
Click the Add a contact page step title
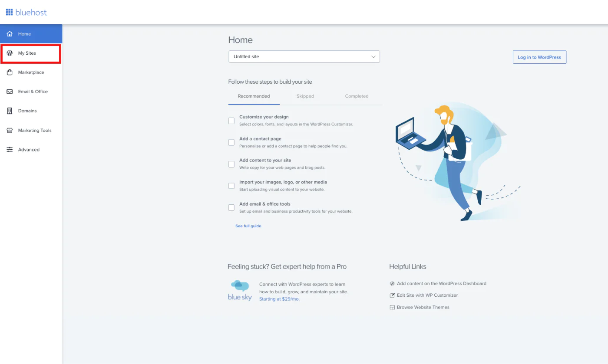point(260,139)
